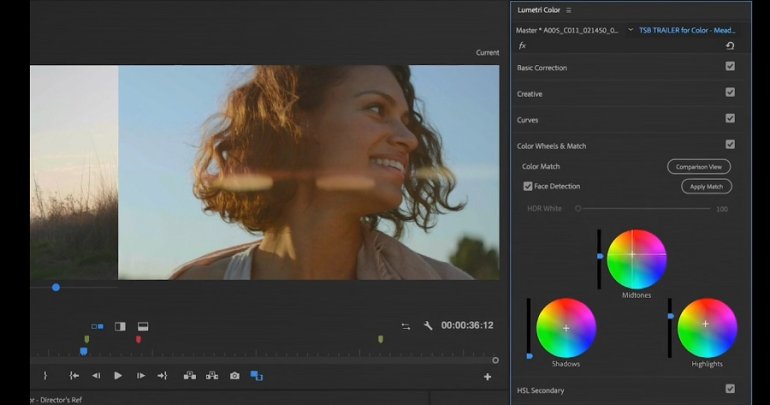The width and height of the screenshot is (770, 405).
Task: Reset effect with the undo arrow icon
Action: click(730, 46)
